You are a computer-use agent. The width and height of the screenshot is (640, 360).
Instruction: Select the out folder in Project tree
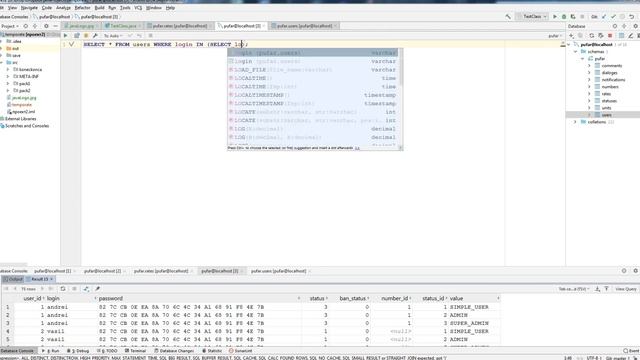point(15,49)
